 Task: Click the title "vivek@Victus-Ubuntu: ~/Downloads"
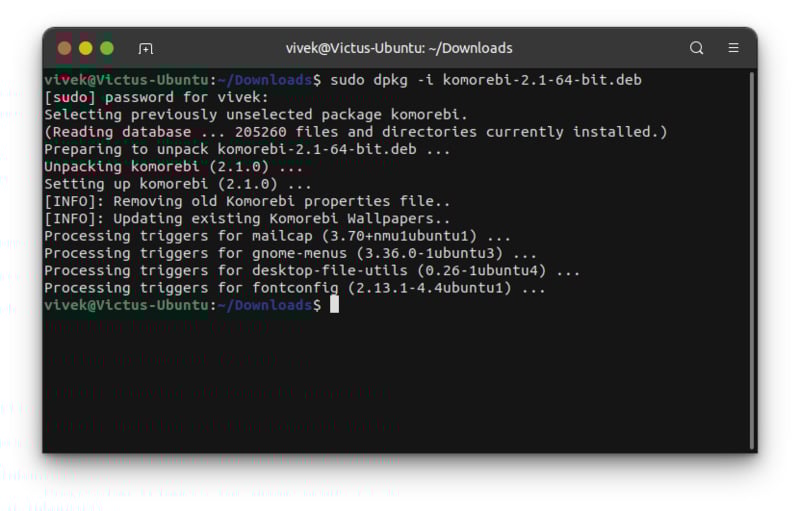[x=399, y=48]
